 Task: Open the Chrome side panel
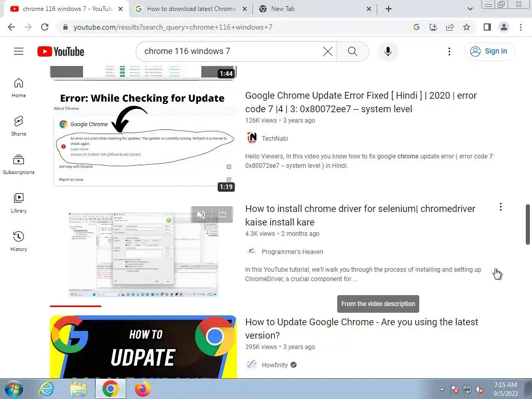coord(487,27)
